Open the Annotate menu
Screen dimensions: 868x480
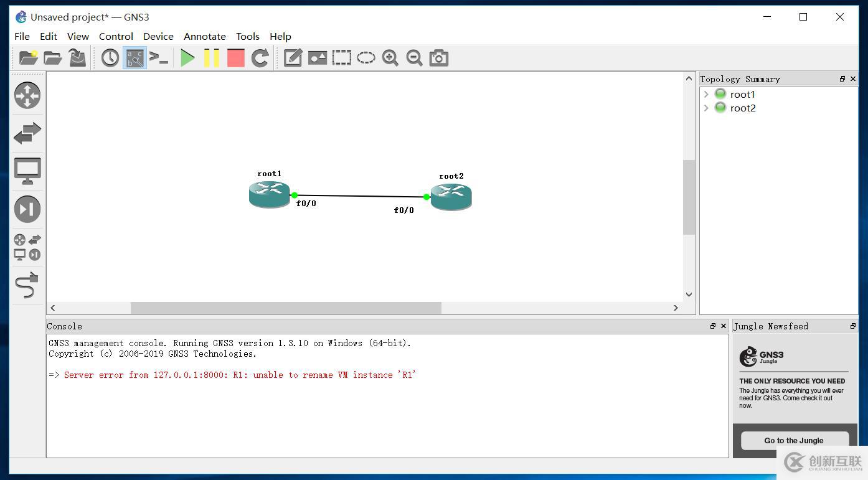(204, 36)
